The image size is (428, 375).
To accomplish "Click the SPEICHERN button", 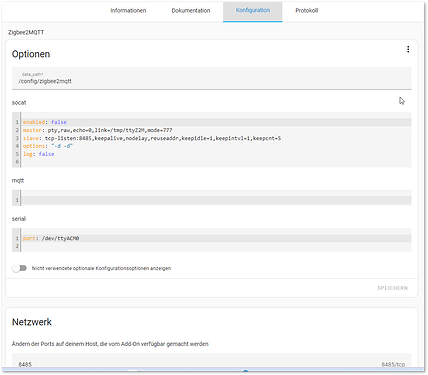I will click(393, 288).
